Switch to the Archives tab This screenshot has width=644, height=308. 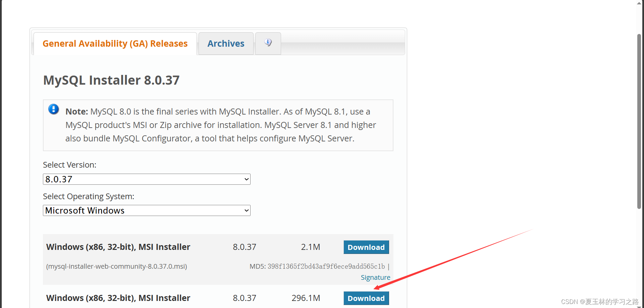(x=226, y=44)
